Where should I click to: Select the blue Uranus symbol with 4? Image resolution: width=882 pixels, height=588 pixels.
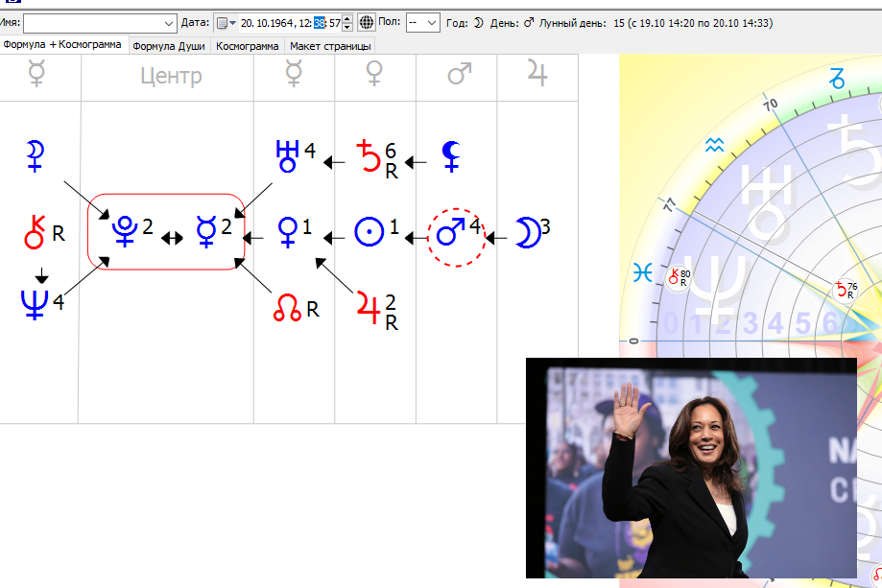287,155
